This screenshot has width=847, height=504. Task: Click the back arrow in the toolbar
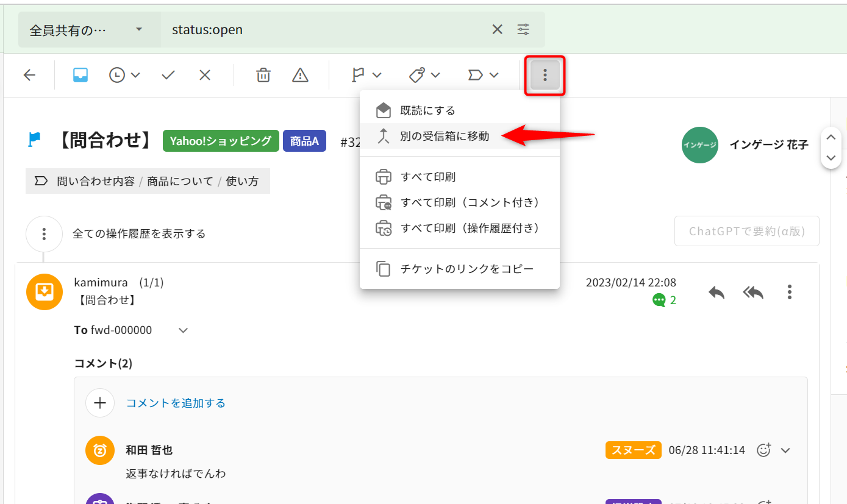tap(29, 75)
